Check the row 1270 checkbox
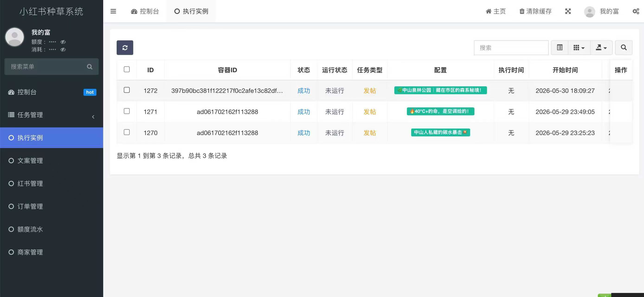This screenshot has width=644, height=297. pyautogui.click(x=127, y=132)
